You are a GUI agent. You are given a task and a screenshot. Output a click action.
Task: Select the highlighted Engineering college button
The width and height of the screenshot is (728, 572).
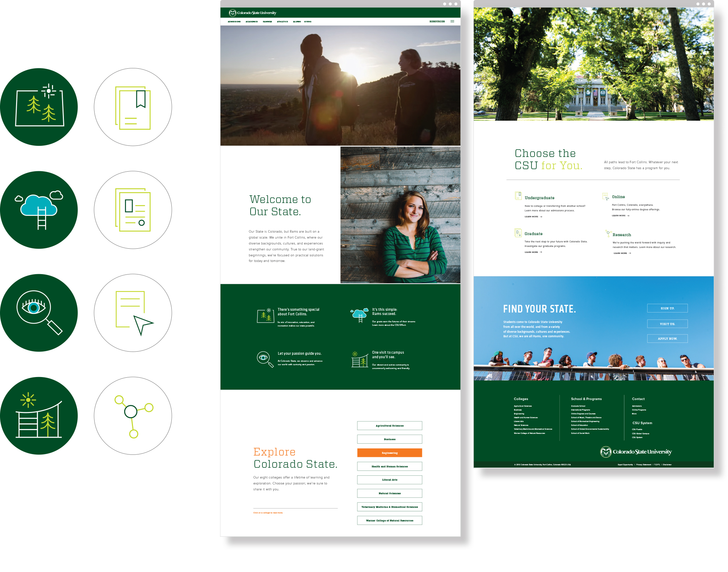coord(389,453)
